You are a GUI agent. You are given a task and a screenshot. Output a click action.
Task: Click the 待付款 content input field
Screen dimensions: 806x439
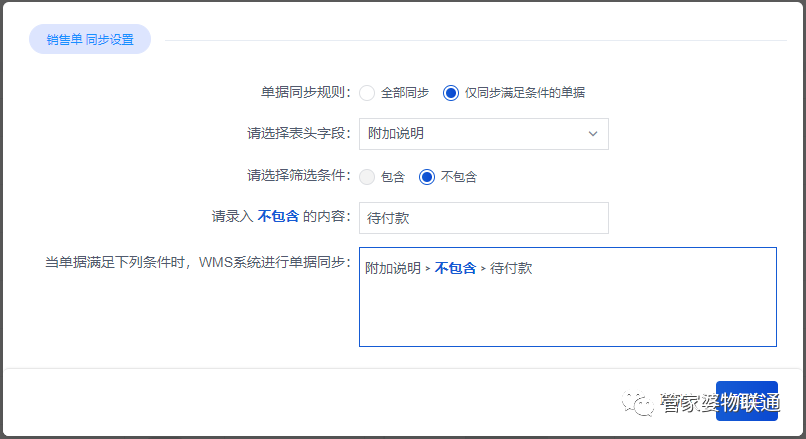pos(483,218)
